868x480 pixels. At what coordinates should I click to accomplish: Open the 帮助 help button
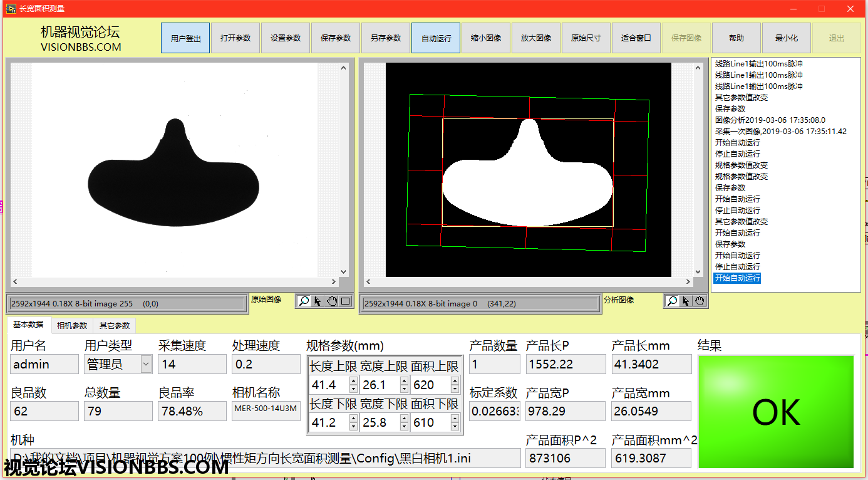(736, 38)
